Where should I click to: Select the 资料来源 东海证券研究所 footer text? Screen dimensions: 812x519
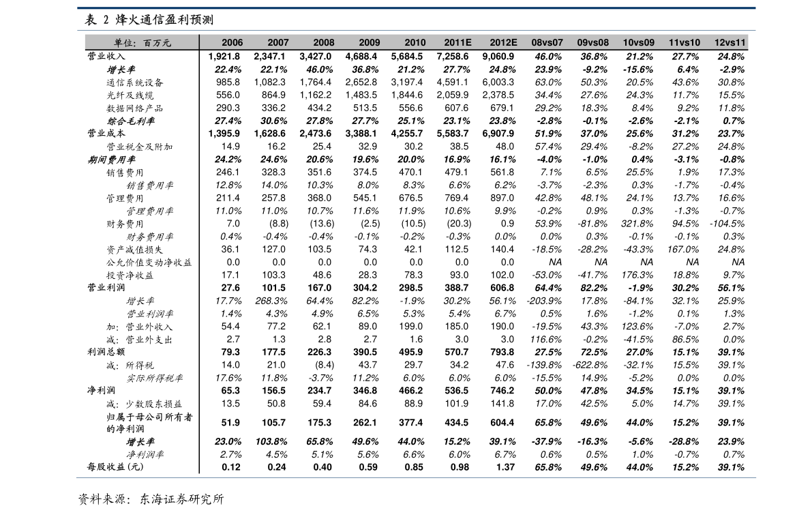click(151, 499)
